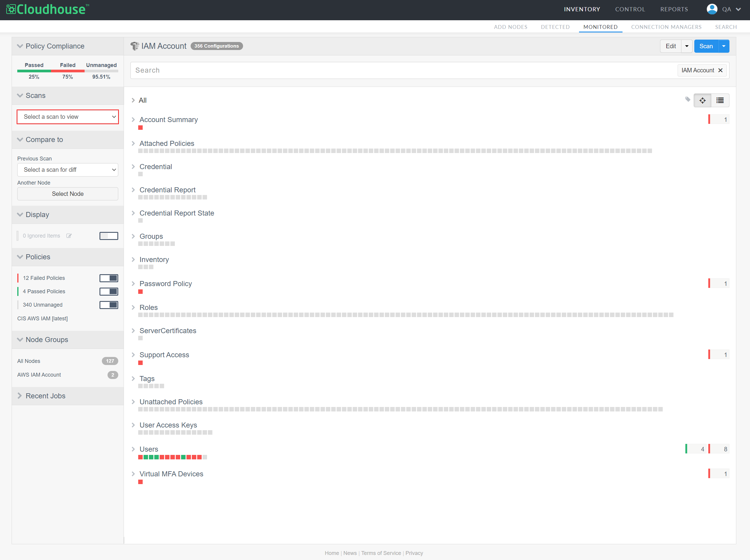This screenshot has width=750, height=560.
Task: Open the Reports top menu
Action: point(674,9)
